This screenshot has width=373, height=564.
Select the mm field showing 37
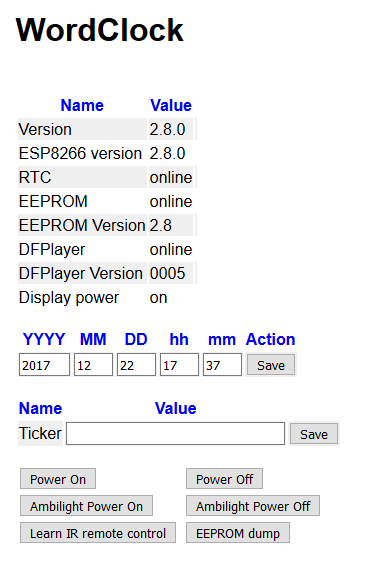click(x=222, y=365)
